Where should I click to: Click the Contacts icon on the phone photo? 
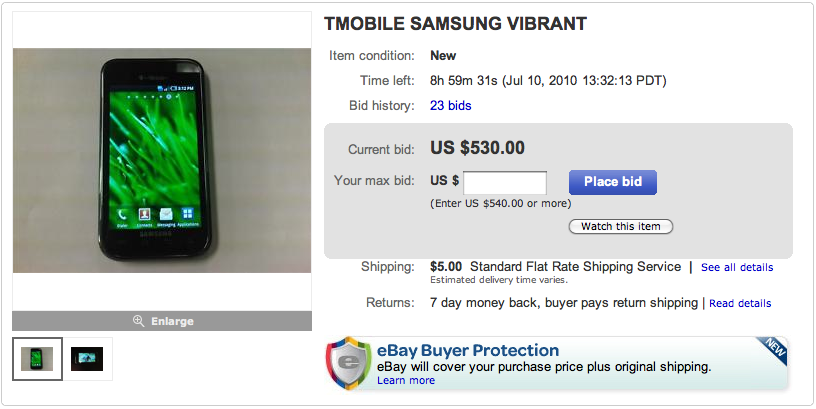point(144,213)
